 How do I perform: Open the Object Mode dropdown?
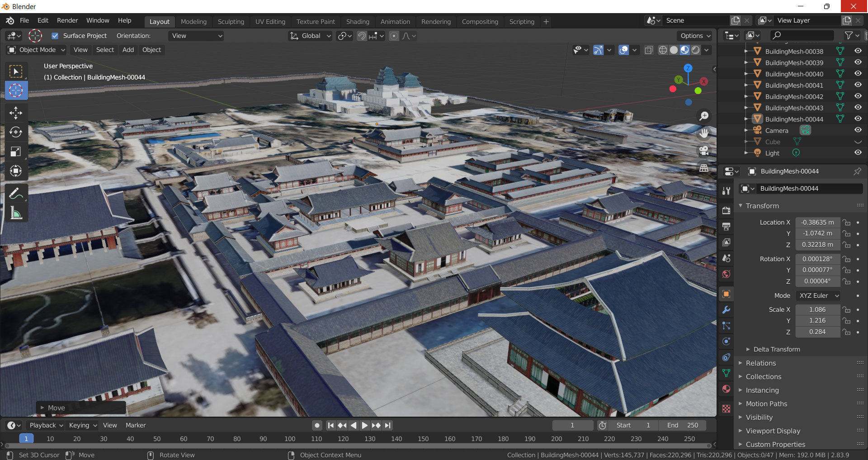click(x=37, y=50)
